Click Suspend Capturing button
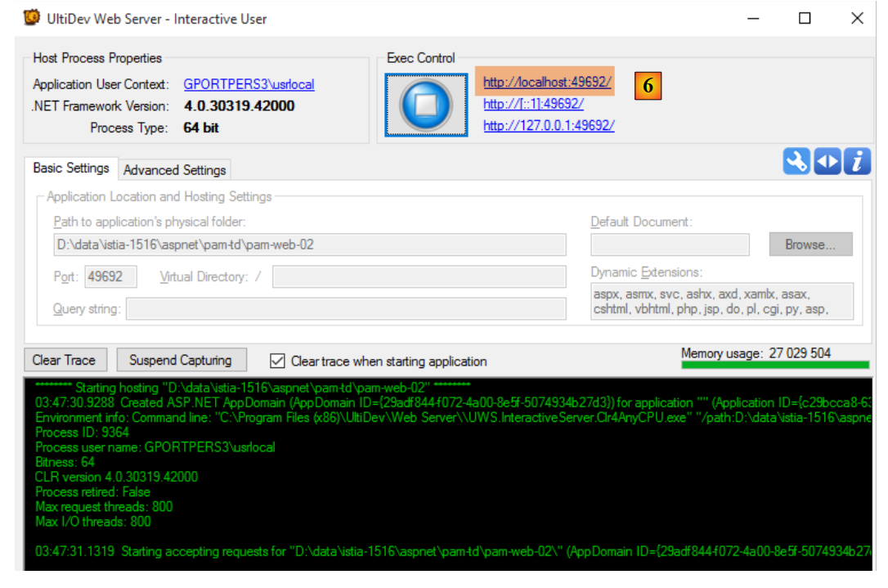 (x=180, y=360)
